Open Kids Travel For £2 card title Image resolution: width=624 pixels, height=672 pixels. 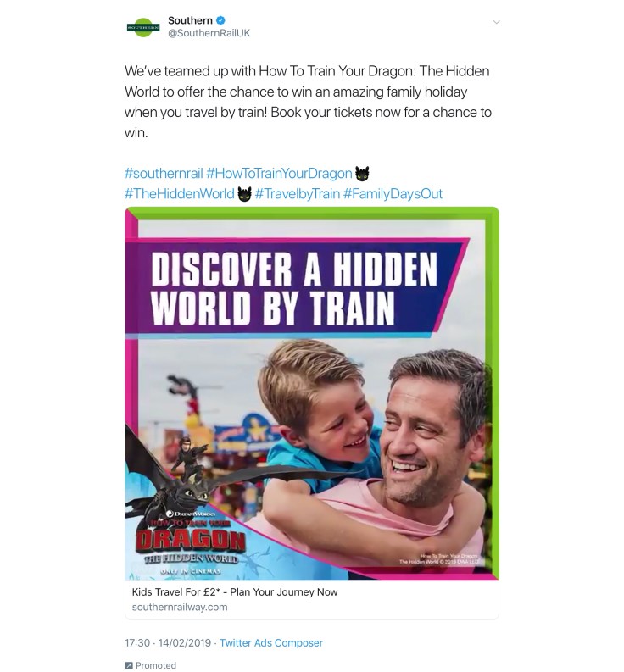[235, 591]
